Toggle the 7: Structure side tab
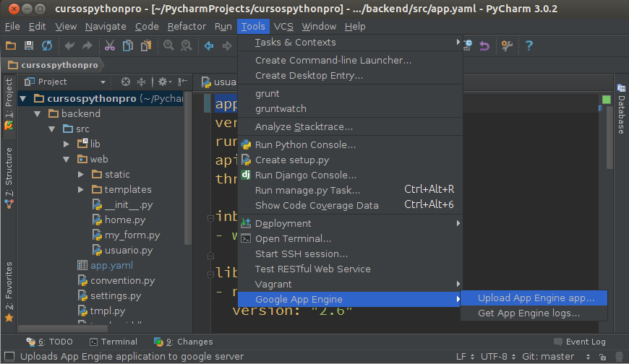 point(9,178)
